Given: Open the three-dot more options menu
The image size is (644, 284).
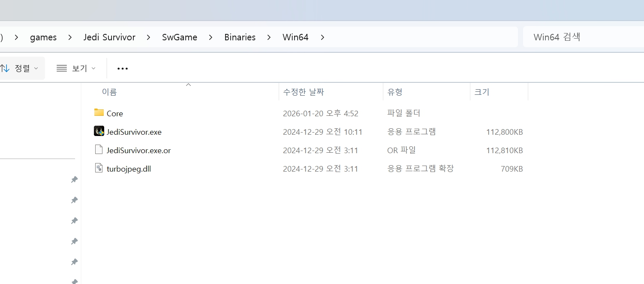Looking at the screenshot, I should (x=123, y=69).
